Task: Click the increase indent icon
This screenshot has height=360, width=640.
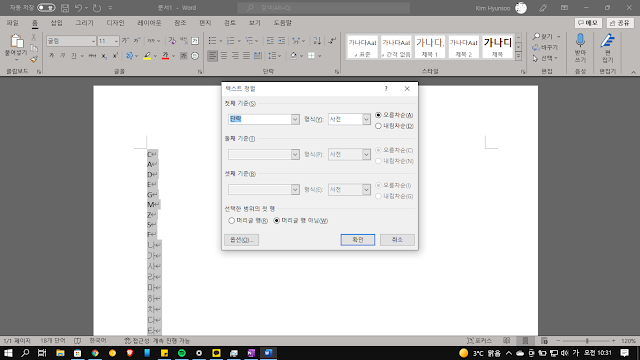Action: (282, 40)
